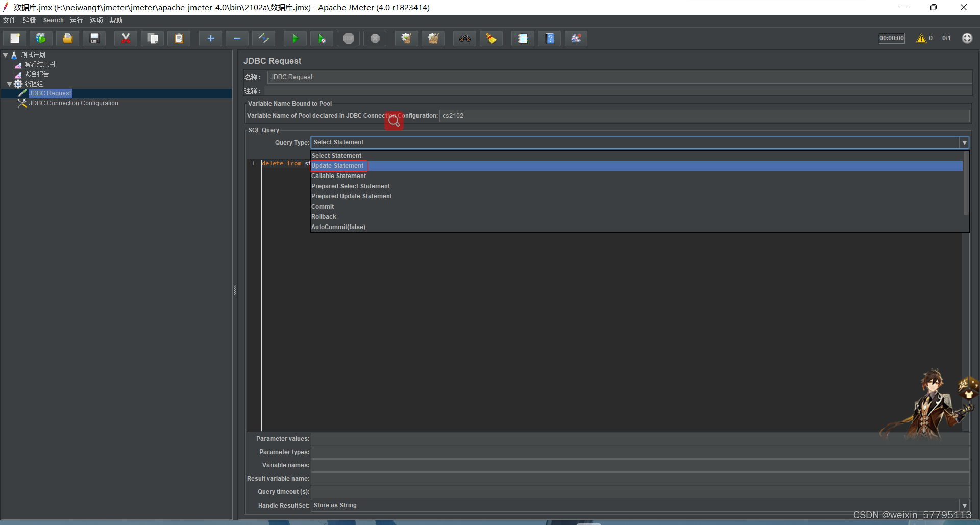The width and height of the screenshot is (980, 525).
Task: Open the Templates toolbar icon
Action: 41,38
